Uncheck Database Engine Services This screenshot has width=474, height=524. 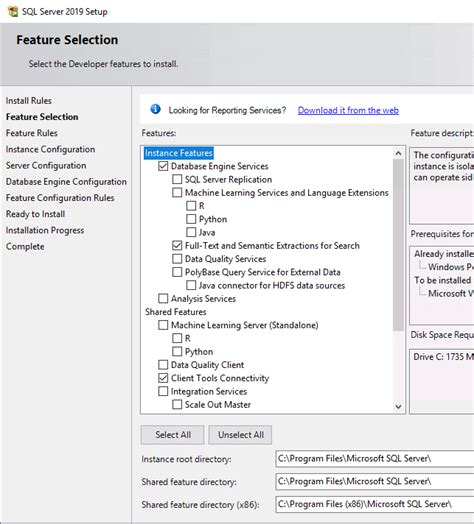[x=163, y=166]
